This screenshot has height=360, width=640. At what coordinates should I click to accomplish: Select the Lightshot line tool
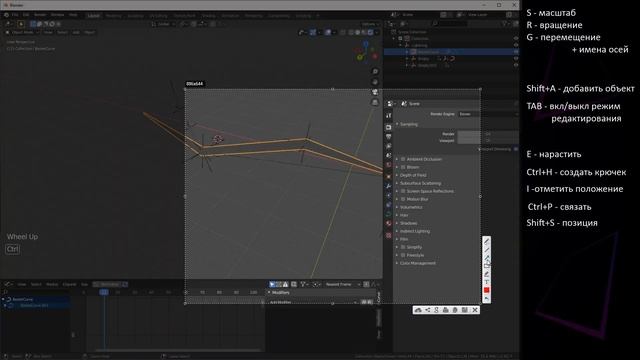point(487,249)
